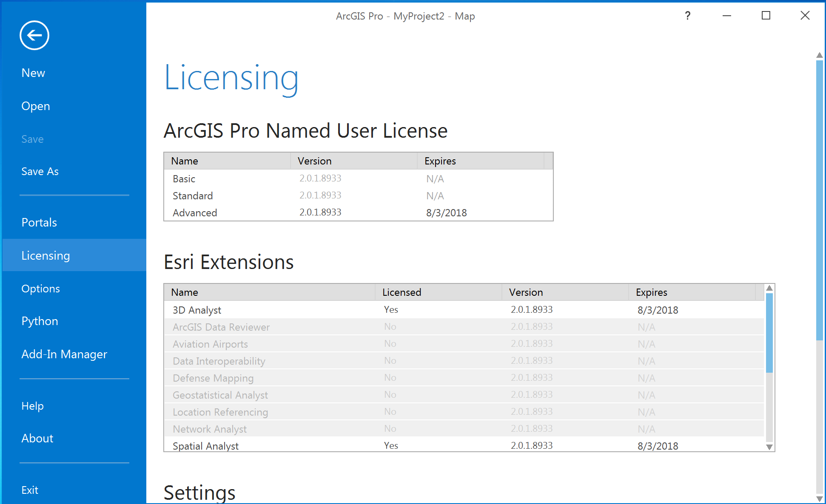Viewport: 826px width, 504px height.
Task: Select Open in the sidebar
Action: pos(36,106)
